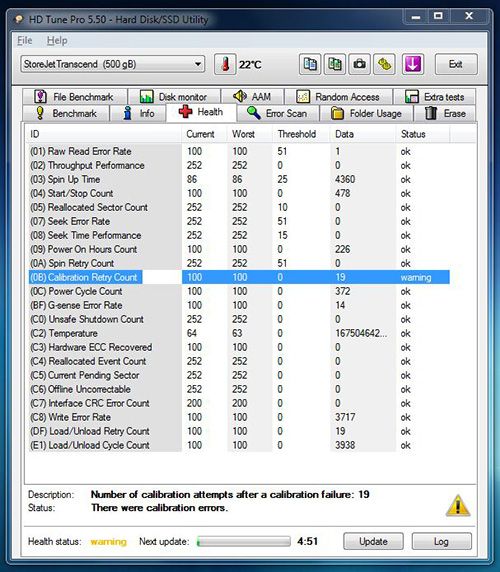This screenshot has width=500, height=572.
Task: Click the Update button
Action: point(373,541)
